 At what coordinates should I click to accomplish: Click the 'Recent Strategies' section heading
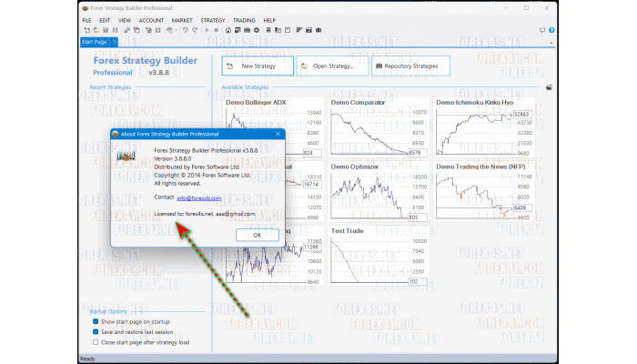click(x=110, y=87)
